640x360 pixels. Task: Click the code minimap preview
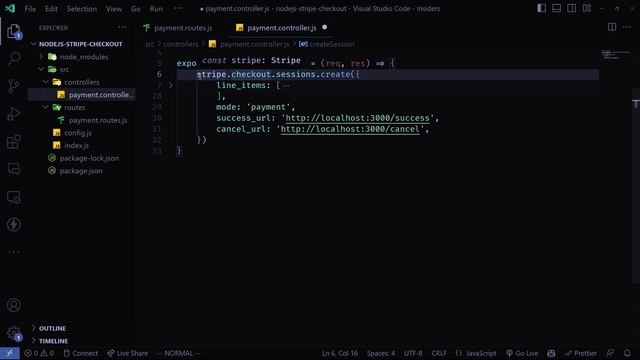click(616, 54)
